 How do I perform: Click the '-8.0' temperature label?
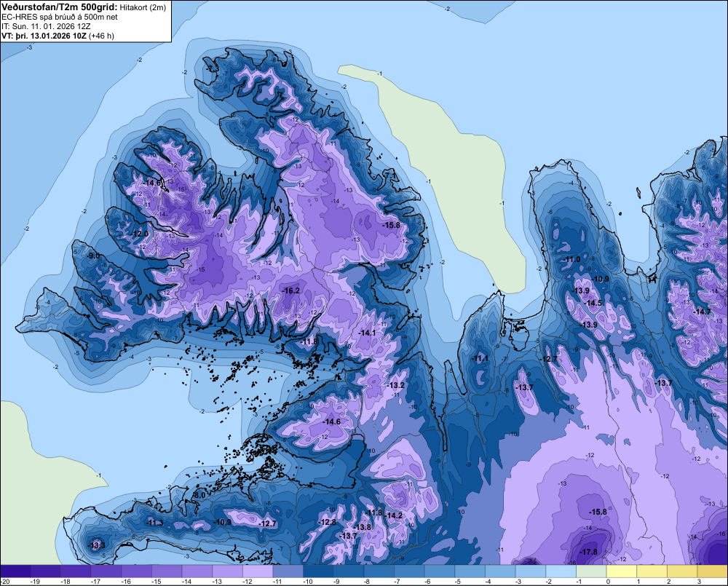tap(199, 496)
